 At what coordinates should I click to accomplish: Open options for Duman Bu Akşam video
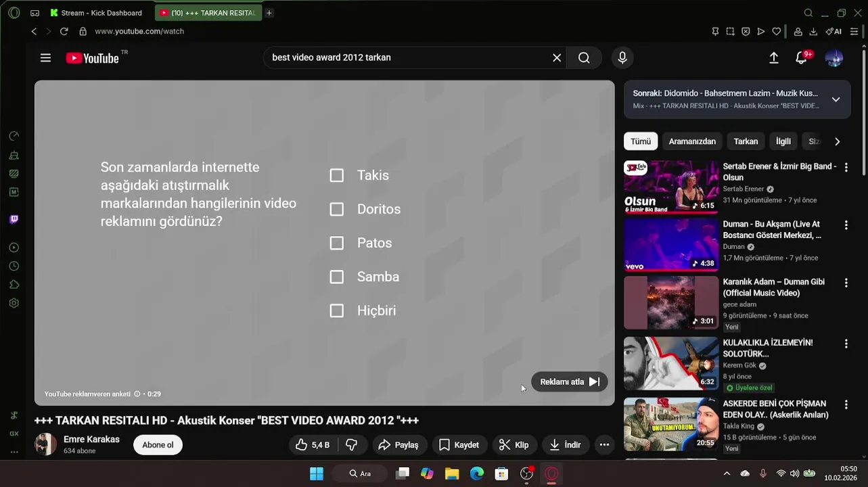(x=846, y=225)
